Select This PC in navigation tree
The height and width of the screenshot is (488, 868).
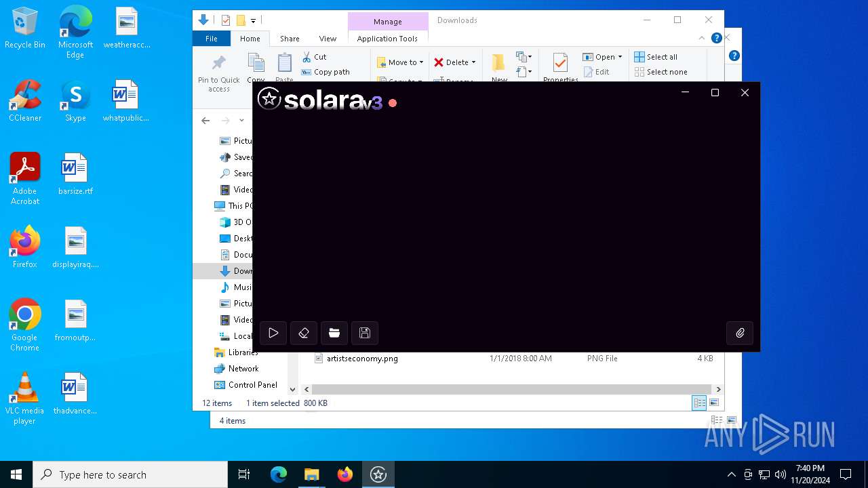tap(234, 205)
